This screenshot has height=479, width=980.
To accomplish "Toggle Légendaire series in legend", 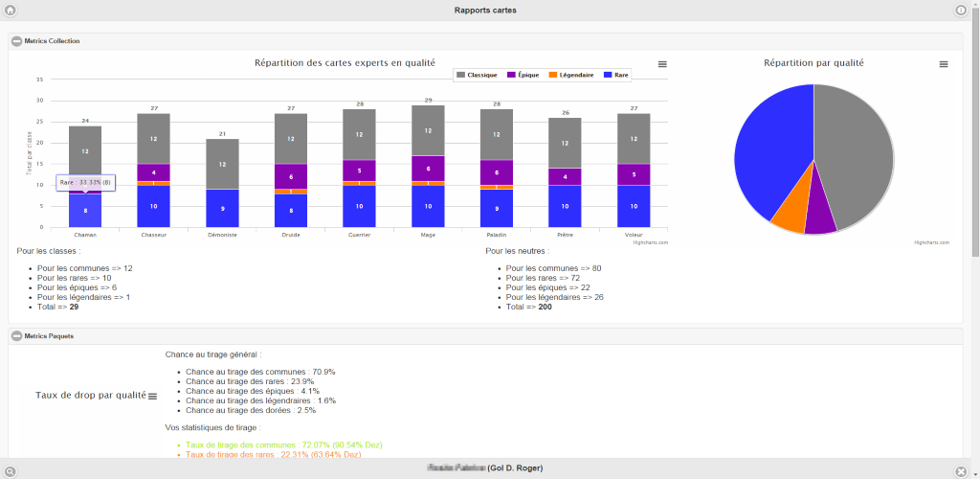I will click(x=571, y=75).
